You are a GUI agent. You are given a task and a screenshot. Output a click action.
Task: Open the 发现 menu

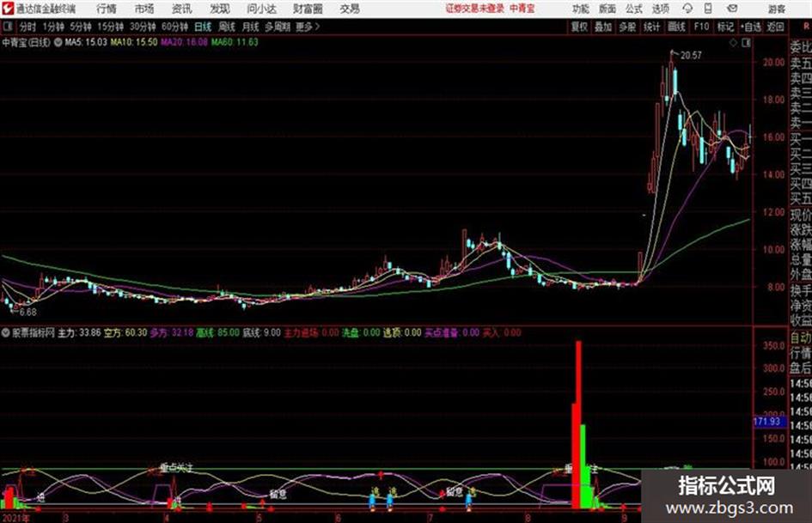tap(220, 9)
